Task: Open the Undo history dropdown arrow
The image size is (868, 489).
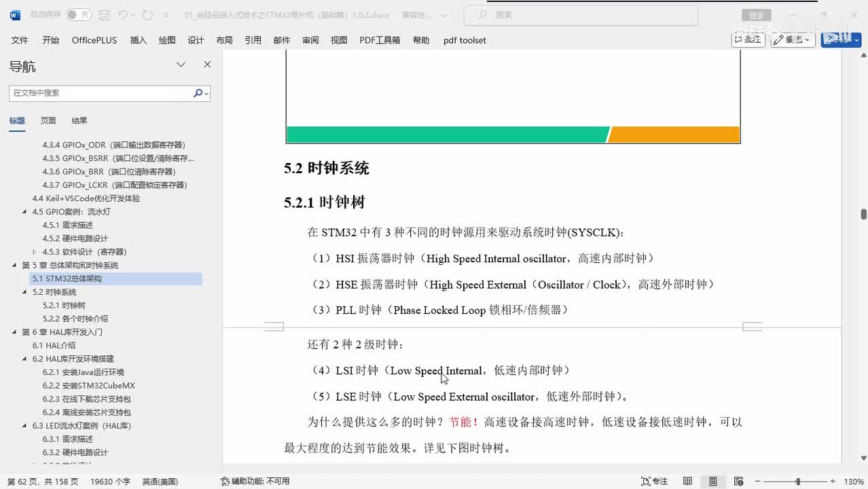Action: [133, 14]
